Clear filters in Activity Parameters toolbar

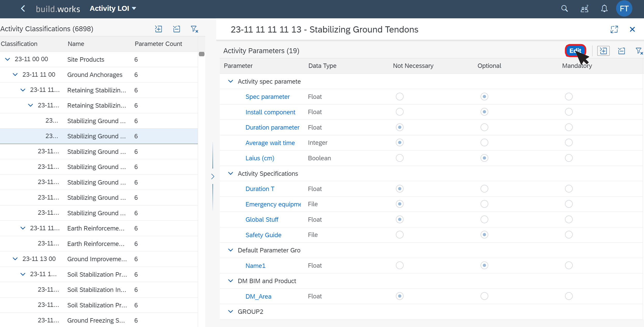pyautogui.click(x=639, y=51)
